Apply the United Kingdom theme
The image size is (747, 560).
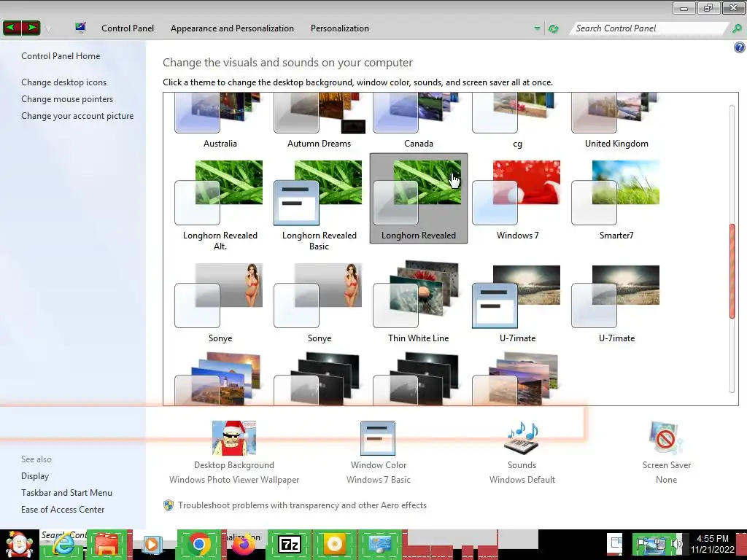tap(616, 121)
